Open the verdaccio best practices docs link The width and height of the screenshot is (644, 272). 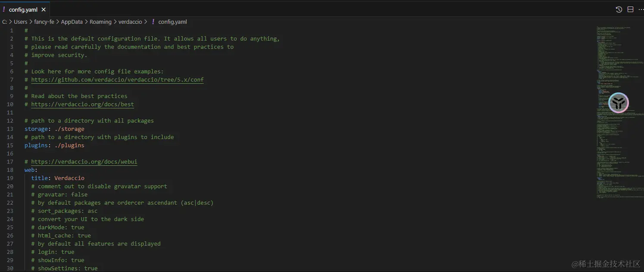click(82, 104)
